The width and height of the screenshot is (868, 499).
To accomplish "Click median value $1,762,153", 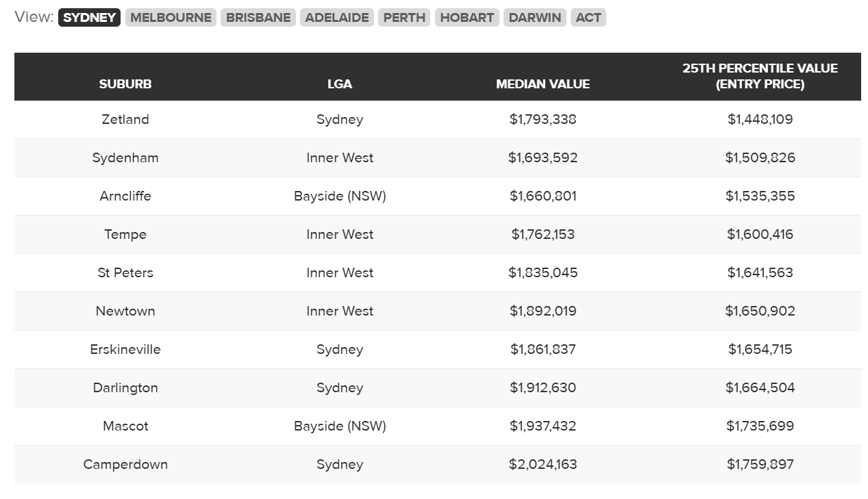I will click(x=543, y=234).
